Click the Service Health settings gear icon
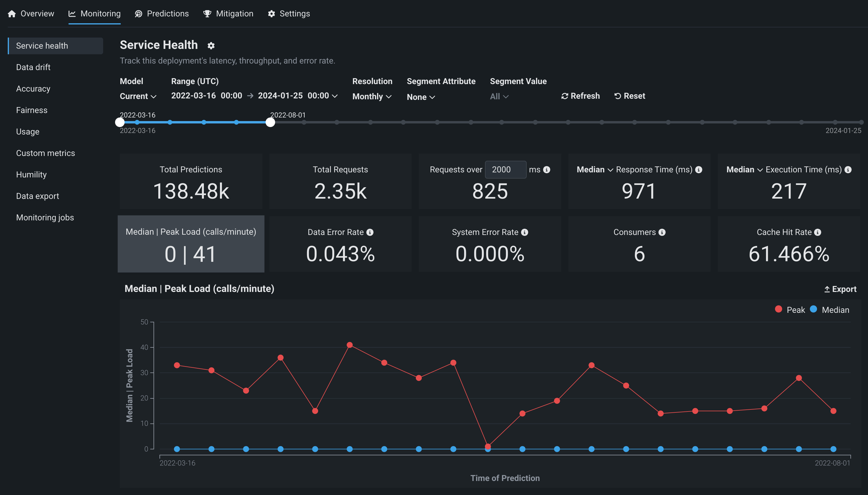Screen dimensions: 868x495 (x=211, y=46)
